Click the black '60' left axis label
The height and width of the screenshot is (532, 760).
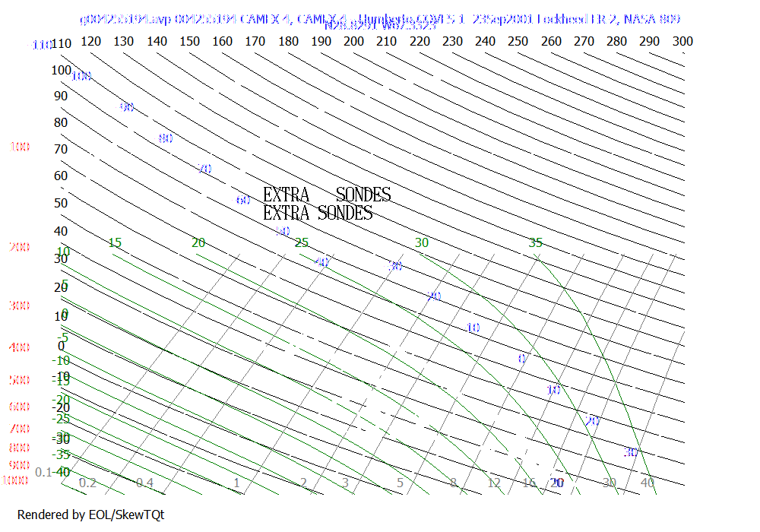coord(61,176)
